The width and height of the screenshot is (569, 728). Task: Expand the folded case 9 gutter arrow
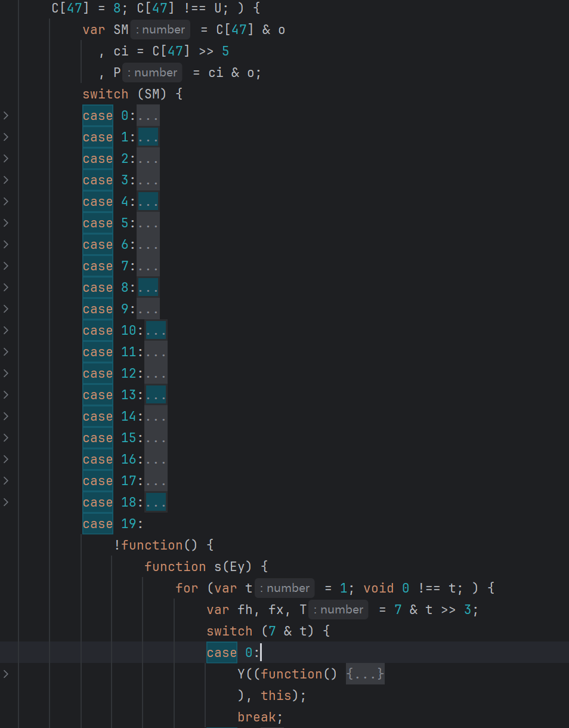click(5, 309)
